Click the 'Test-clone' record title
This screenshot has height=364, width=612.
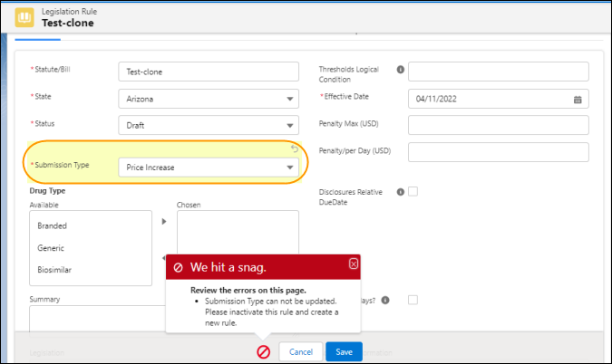pyautogui.click(x=68, y=23)
